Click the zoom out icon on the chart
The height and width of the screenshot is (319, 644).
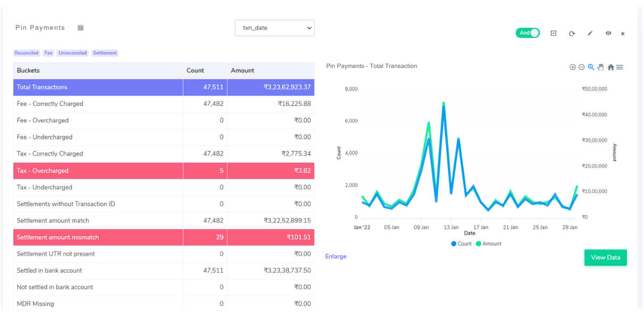581,67
